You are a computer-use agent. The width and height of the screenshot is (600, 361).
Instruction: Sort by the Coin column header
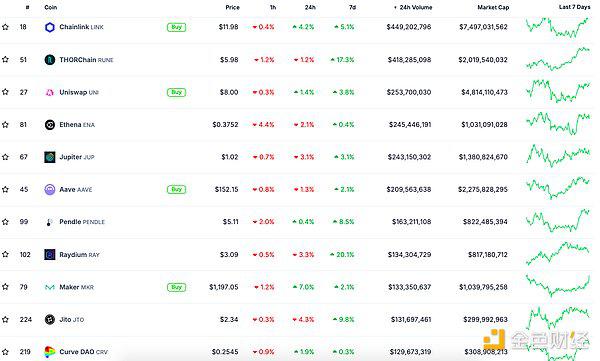point(51,7)
